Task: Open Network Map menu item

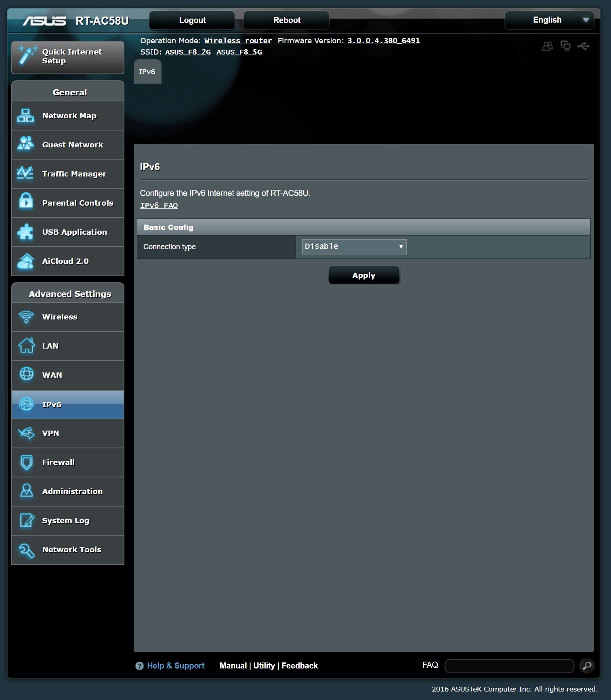Action: click(68, 116)
